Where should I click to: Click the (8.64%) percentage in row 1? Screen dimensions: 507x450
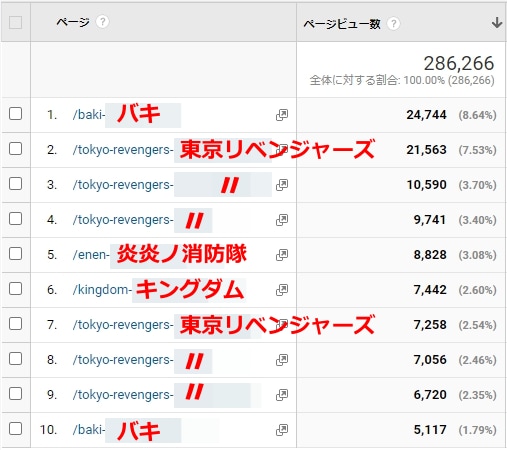tap(477, 115)
